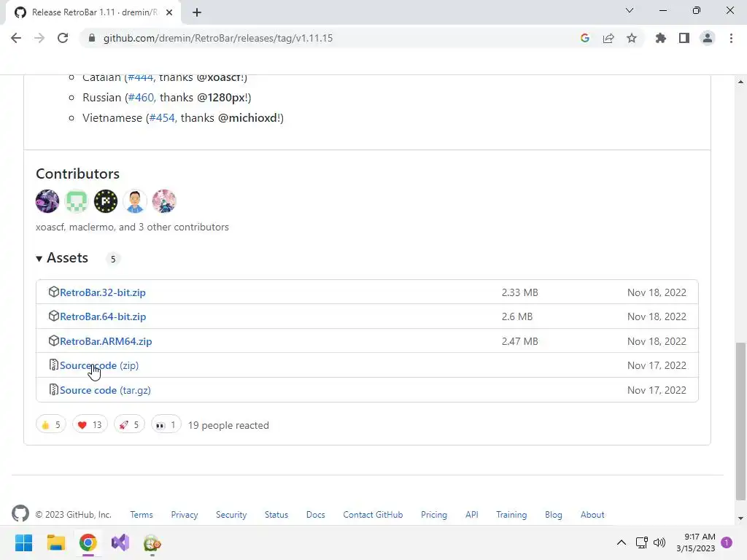Download RetroBar.ARM64.zip
The image size is (747, 560).
[x=106, y=341]
